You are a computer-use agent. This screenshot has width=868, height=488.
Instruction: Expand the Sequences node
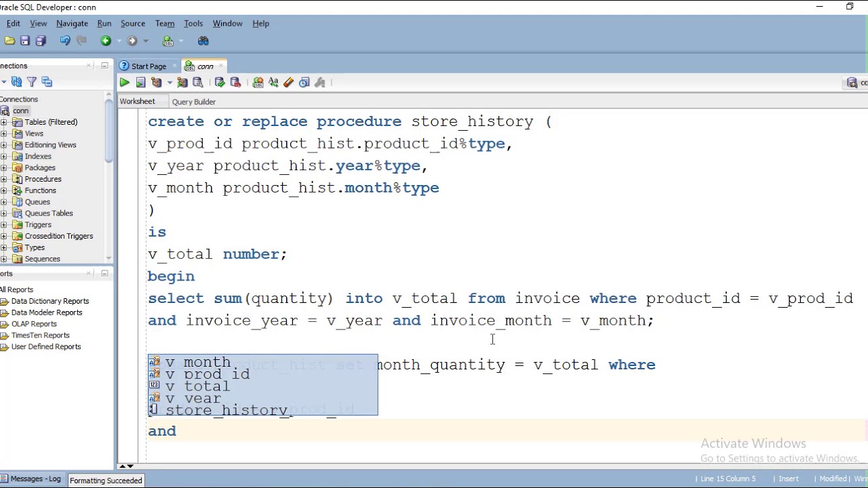click(x=4, y=259)
